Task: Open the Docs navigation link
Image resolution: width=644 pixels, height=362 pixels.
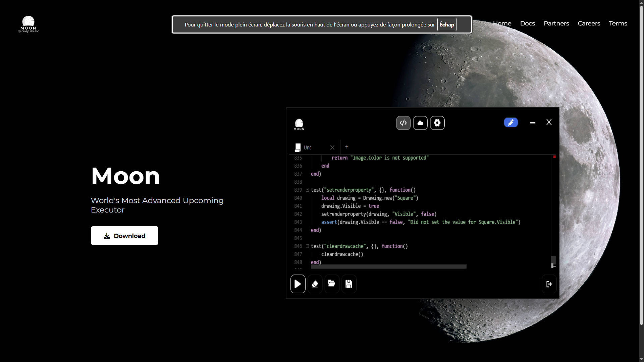Action: pyautogui.click(x=527, y=23)
